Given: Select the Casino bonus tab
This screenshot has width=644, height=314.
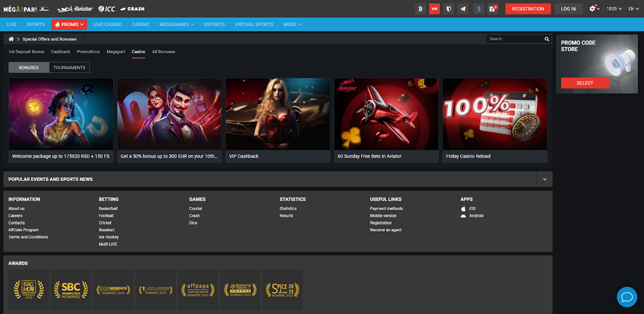Looking at the screenshot, I should (138, 52).
